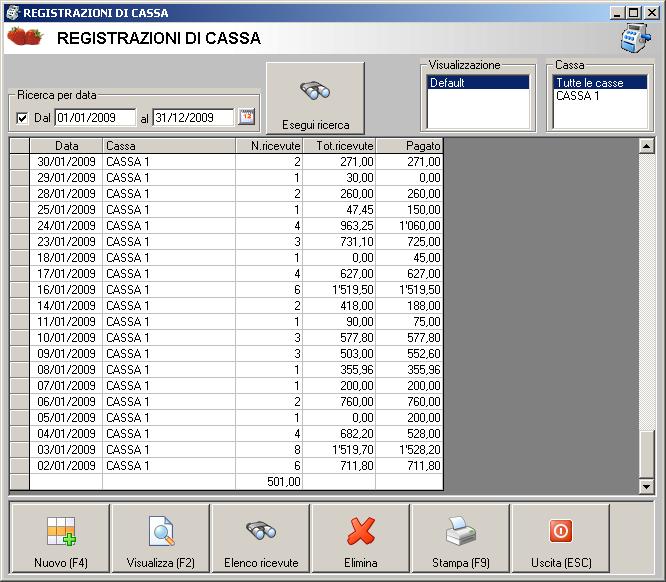The image size is (666, 582).
Task: Click Tot.ricevute value 47,45
Action: (x=339, y=209)
